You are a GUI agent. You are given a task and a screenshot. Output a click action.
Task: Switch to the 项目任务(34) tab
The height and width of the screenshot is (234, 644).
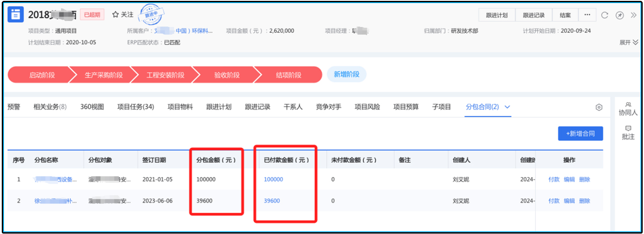[x=135, y=107]
